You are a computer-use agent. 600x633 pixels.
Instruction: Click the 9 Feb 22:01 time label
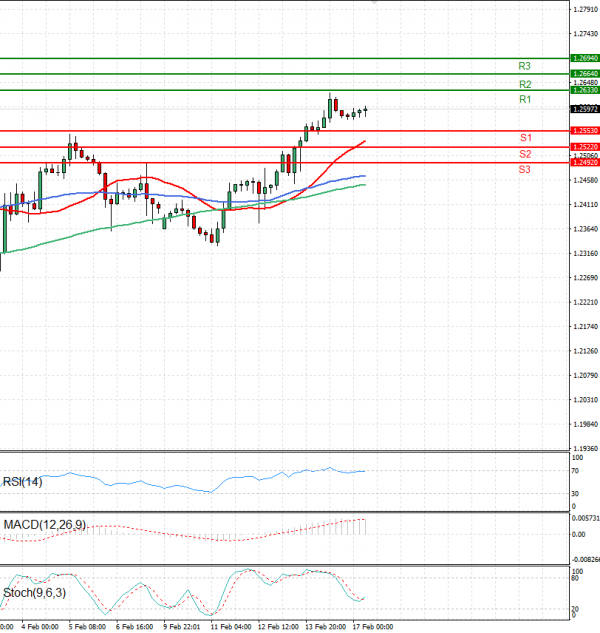click(182, 627)
